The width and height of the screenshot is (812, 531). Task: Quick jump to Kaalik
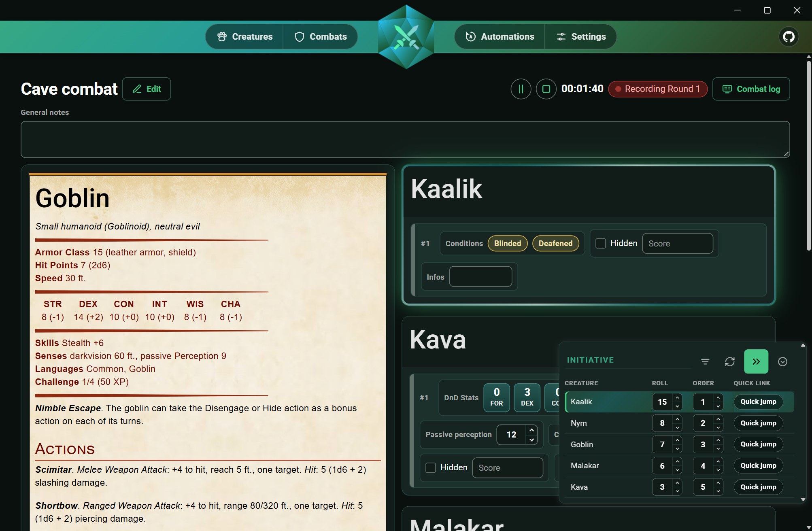758,402
